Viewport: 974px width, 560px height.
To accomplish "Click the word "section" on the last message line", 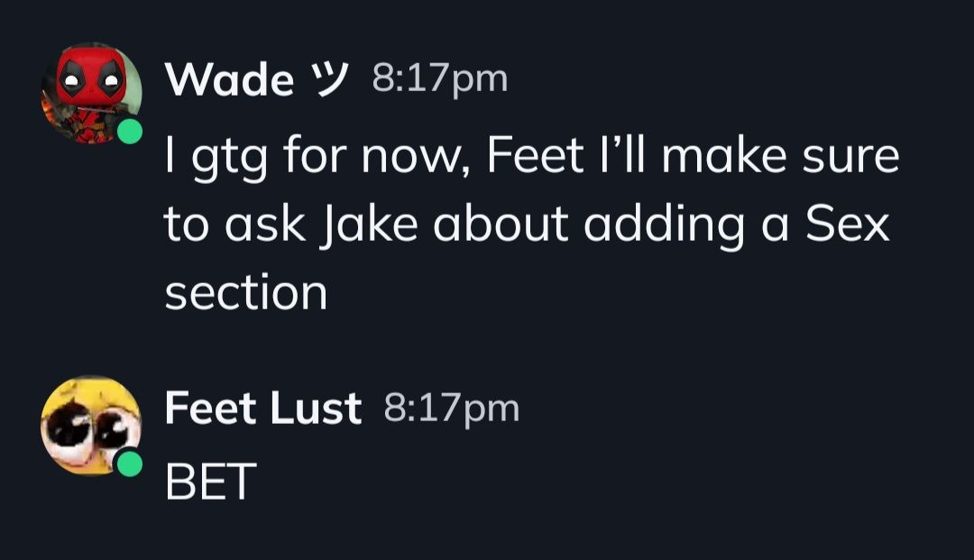I will click(x=245, y=293).
